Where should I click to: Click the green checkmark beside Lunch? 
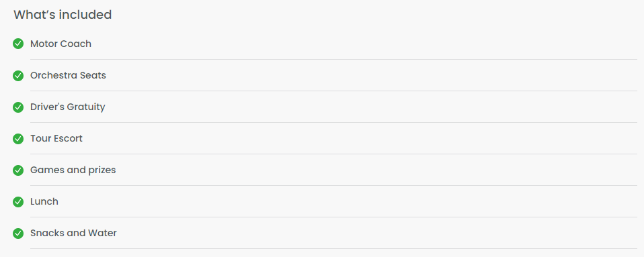18,202
